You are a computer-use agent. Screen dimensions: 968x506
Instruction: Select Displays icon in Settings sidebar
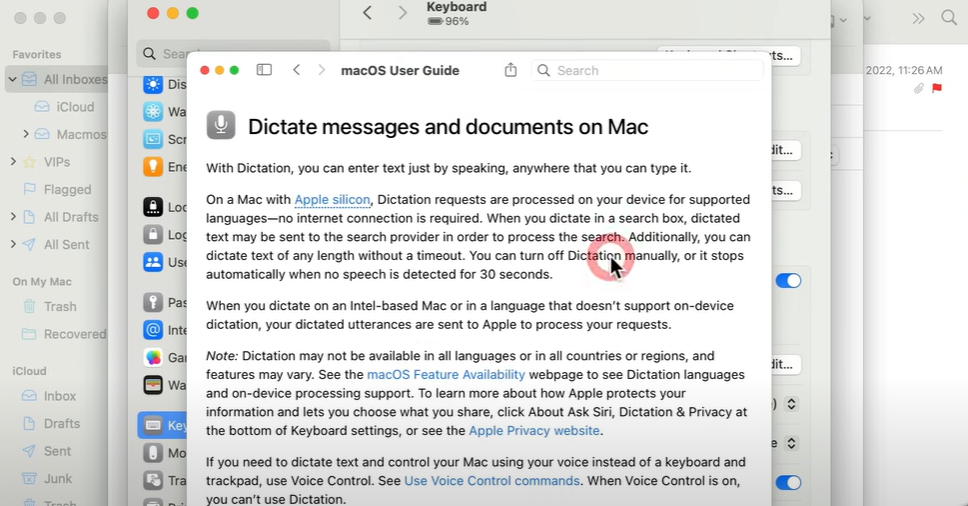(x=153, y=84)
